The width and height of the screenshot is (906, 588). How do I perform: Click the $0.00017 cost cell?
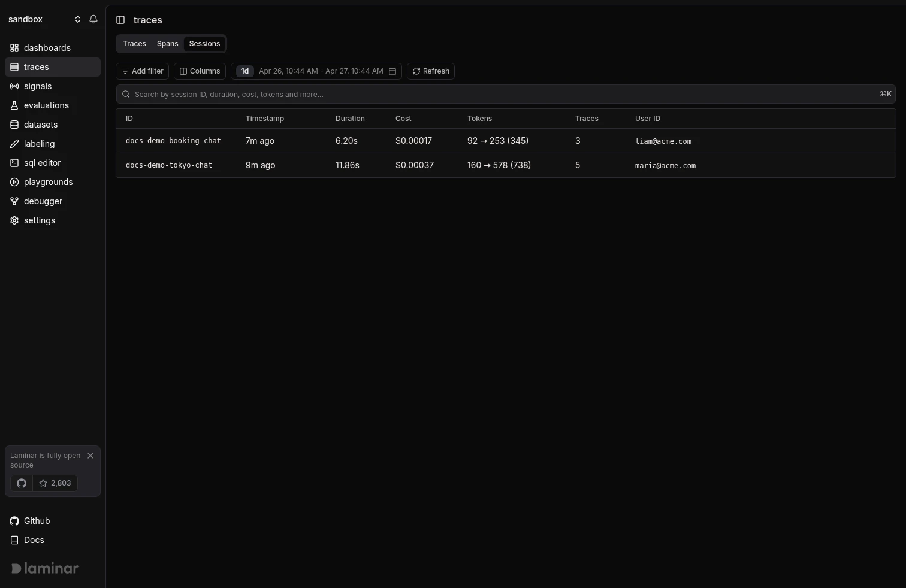pyautogui.click(x=413, y=141)
